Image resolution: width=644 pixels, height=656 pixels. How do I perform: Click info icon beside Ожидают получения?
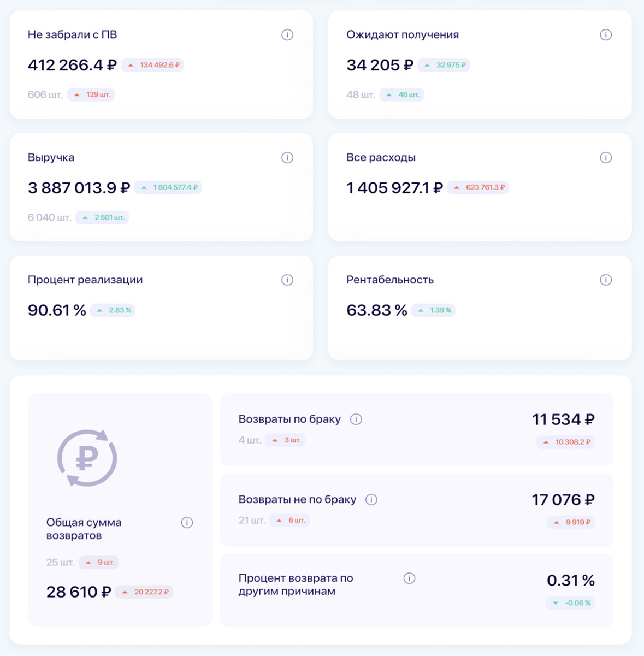pos(606,35)
